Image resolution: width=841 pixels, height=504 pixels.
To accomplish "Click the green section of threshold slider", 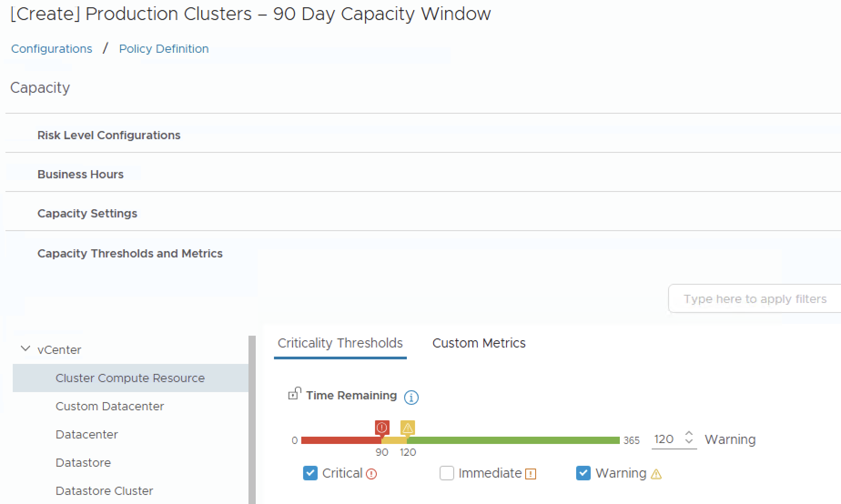I will (x=513, y=440).
